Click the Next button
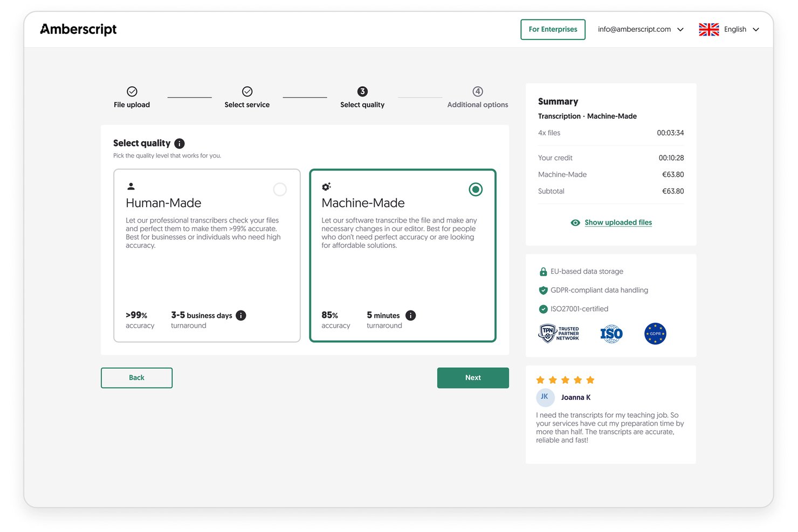The image size is (798, 532). [x=473, y=378]
